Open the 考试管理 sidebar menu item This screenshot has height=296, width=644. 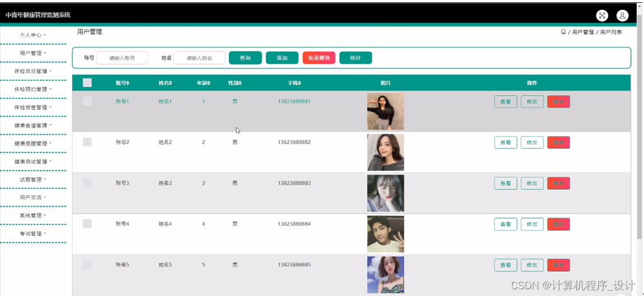click(33, 234)
